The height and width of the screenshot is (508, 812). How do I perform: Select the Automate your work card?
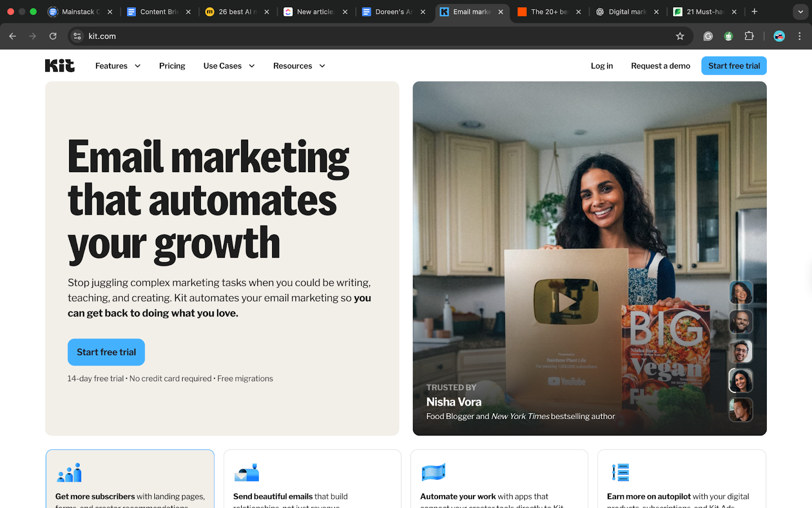(499, 479)
